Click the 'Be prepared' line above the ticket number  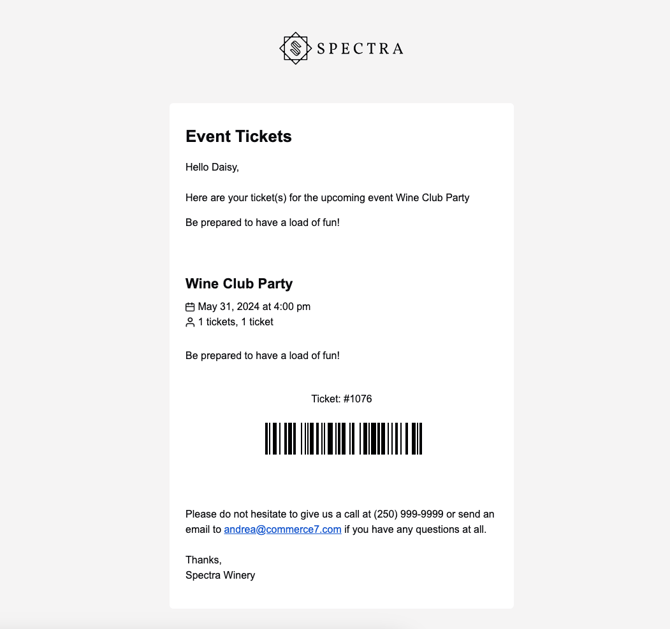(x=262, y=356)
